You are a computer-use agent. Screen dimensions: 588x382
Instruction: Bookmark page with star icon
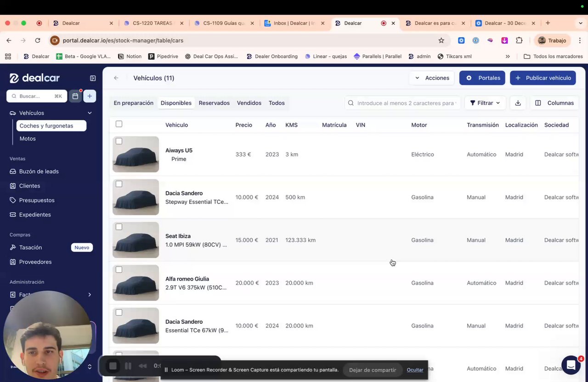tap(441, 40)
